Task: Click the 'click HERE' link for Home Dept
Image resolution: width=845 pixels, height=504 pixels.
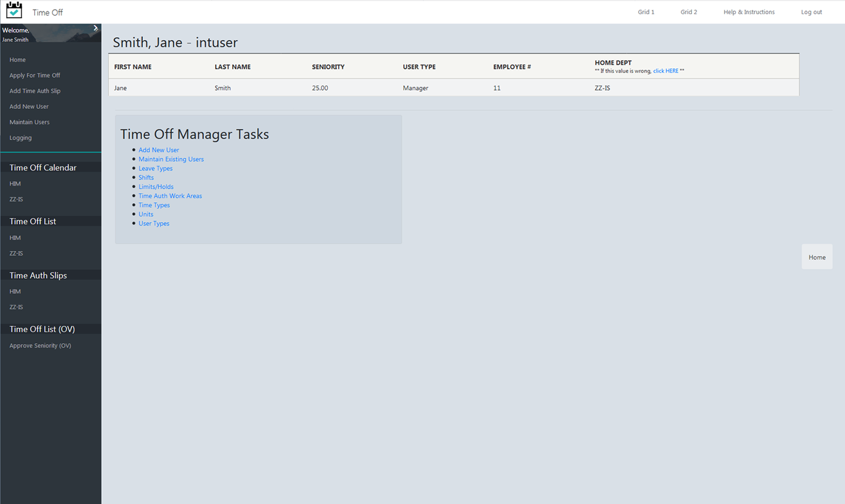Action: (666, 71)
